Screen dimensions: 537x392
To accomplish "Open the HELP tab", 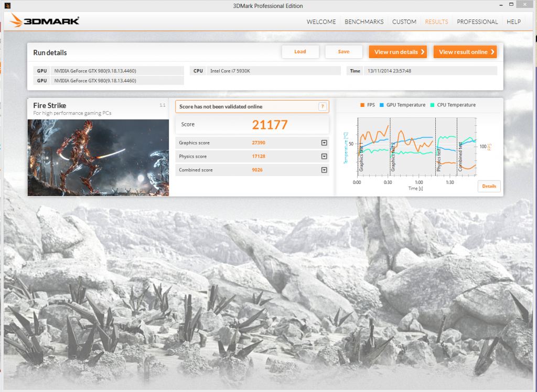I will click(513, 21).
